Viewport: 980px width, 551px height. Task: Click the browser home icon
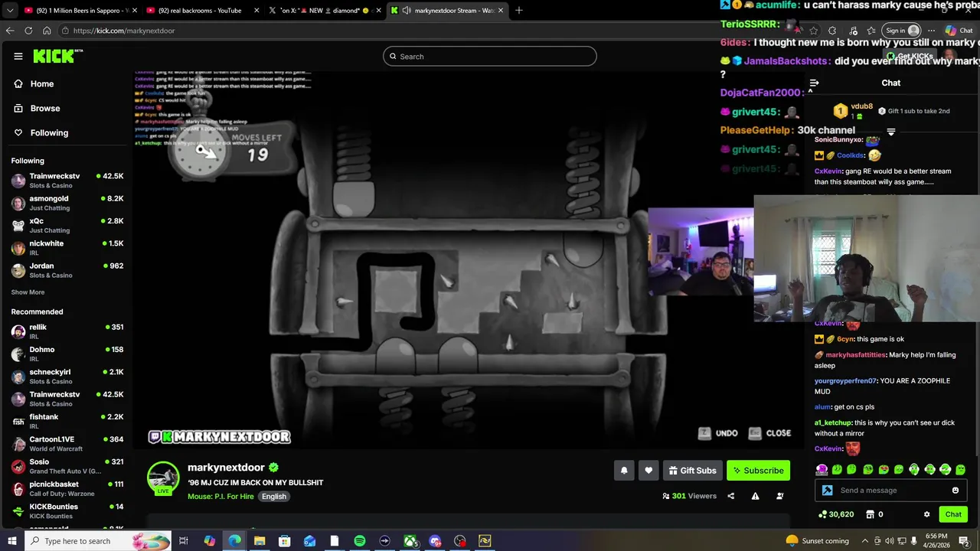(x=47, y=31)
